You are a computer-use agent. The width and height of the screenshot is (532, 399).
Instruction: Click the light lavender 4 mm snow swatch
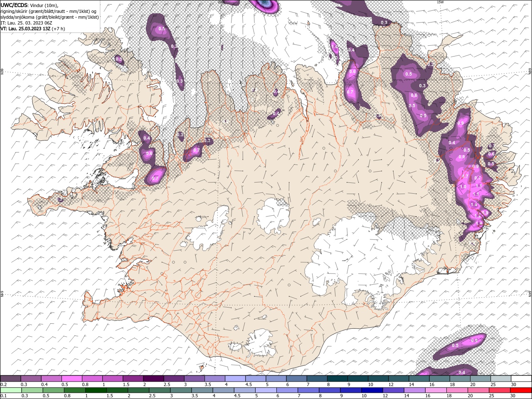coord(235,379)
